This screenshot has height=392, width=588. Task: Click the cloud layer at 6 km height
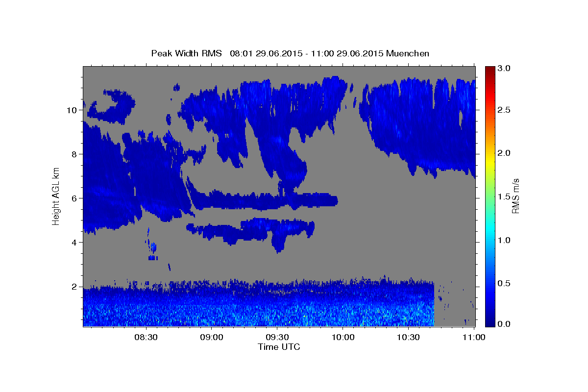[265, 200]
